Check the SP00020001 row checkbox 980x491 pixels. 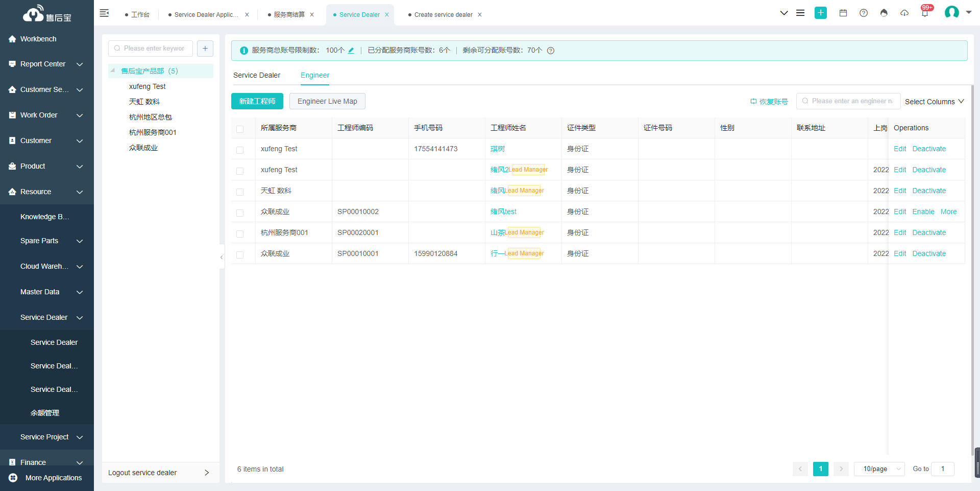(240, 234)
